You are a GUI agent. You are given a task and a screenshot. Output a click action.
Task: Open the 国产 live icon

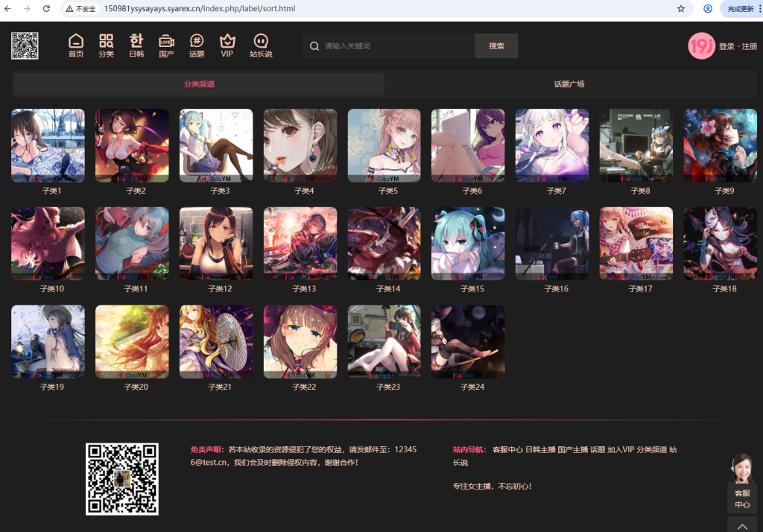[x=166, y=45]
